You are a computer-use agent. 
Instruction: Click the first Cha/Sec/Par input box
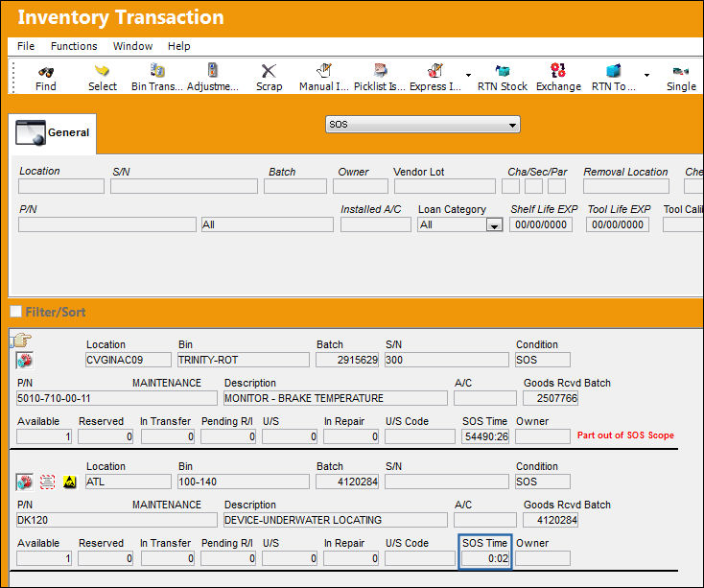point(510,186)
